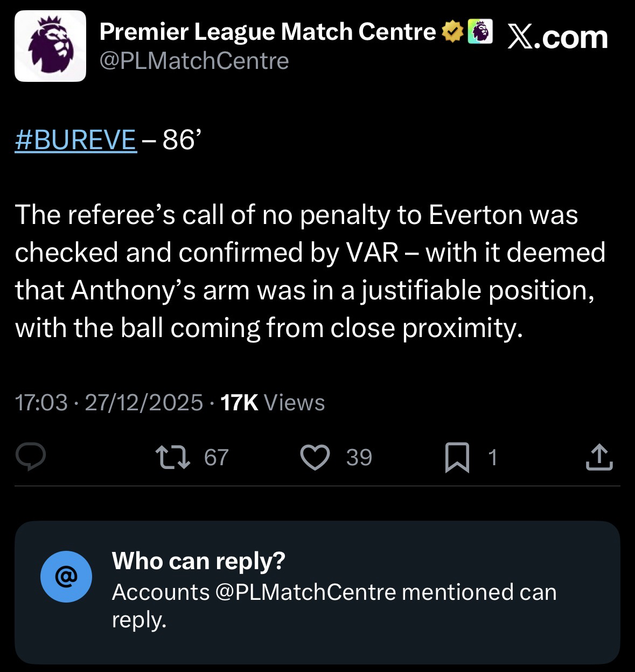
Task: Click the gold verified badge
Action: point(452,32)
